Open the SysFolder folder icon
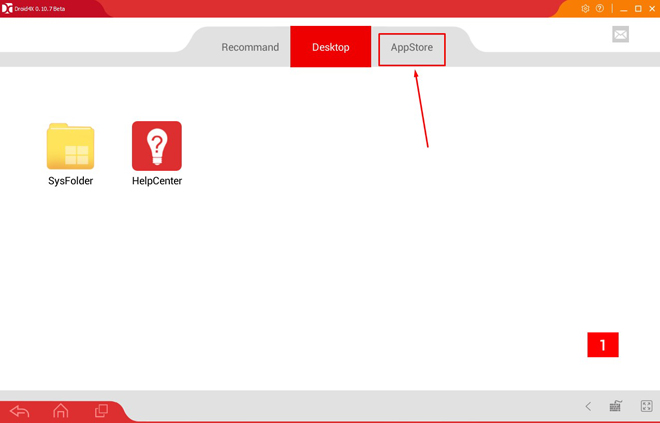This screenshot has height=423, width=660. (x=70, y=146)
